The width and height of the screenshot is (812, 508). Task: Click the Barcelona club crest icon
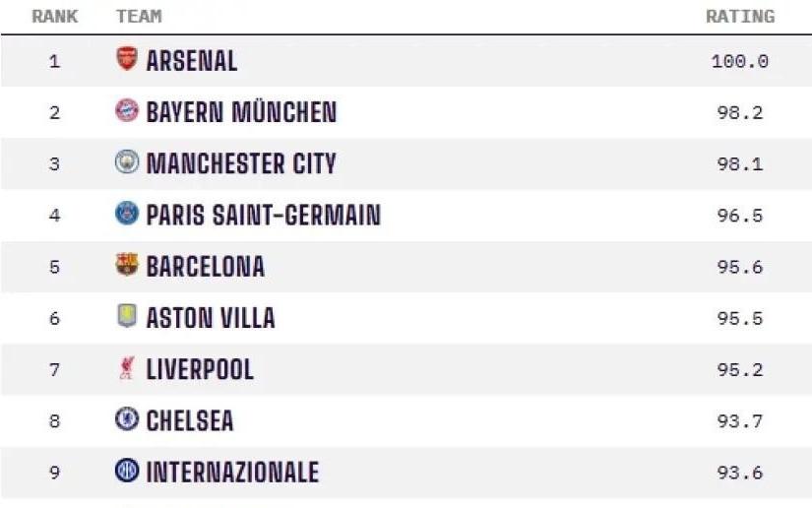pyautogui.click(x=127, y=265)
